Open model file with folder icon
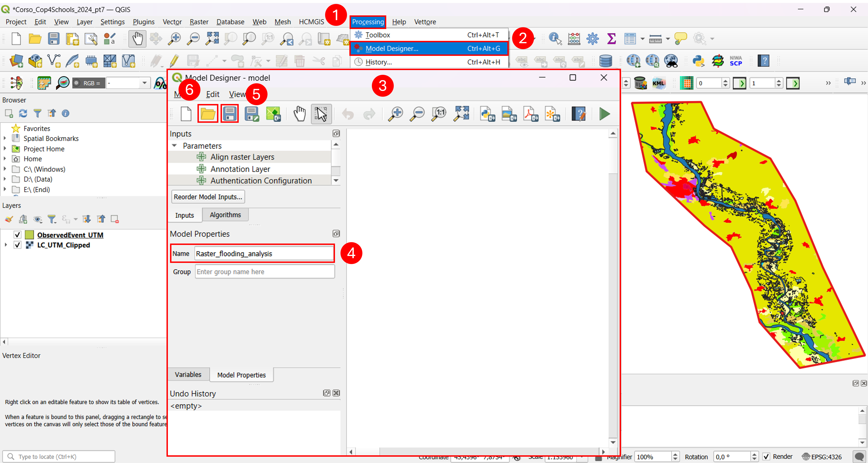868x463 pixels. point(208,113)
